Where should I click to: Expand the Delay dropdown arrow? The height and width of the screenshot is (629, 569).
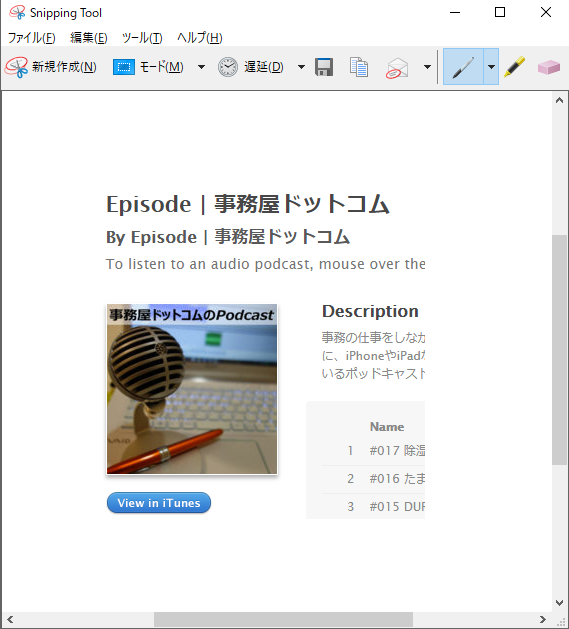coord(301,67)
